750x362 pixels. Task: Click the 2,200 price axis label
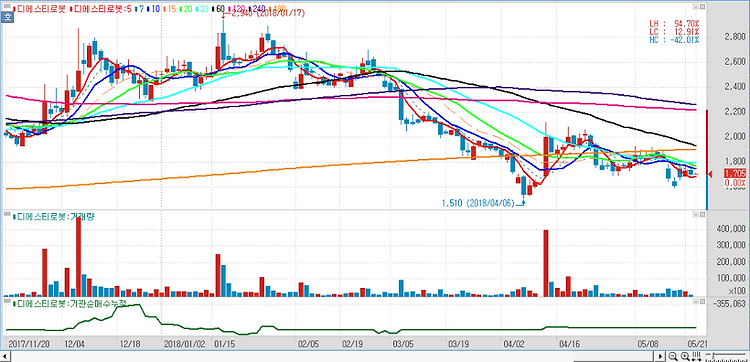pos(735,112)
